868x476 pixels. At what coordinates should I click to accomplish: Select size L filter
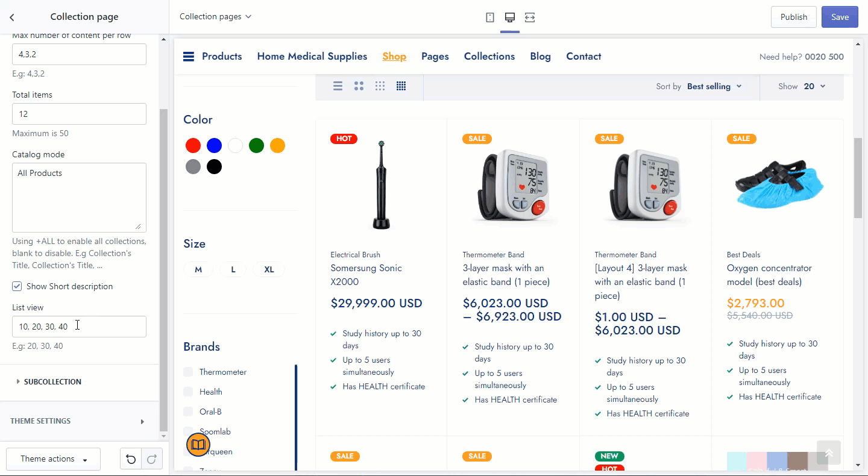(x=233, y=269)
